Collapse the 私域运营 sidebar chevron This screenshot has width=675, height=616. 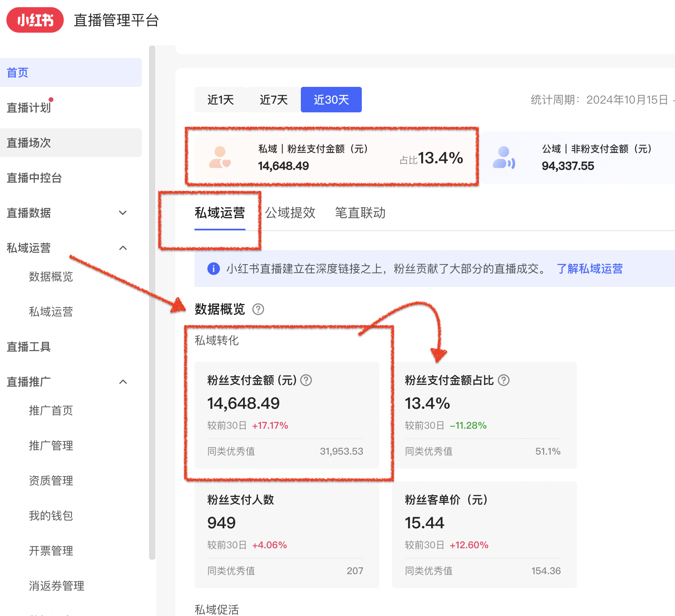[123, 248]
